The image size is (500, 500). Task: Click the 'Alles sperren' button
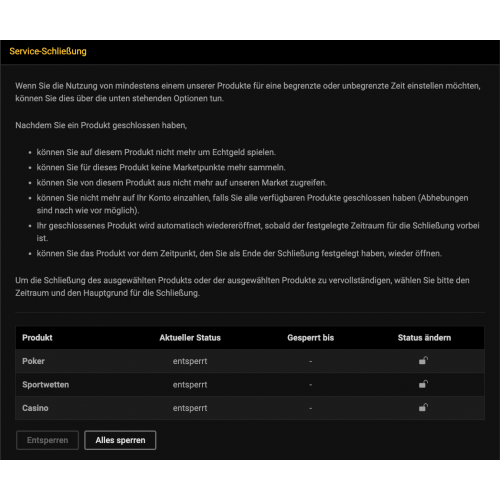(120, 440)
